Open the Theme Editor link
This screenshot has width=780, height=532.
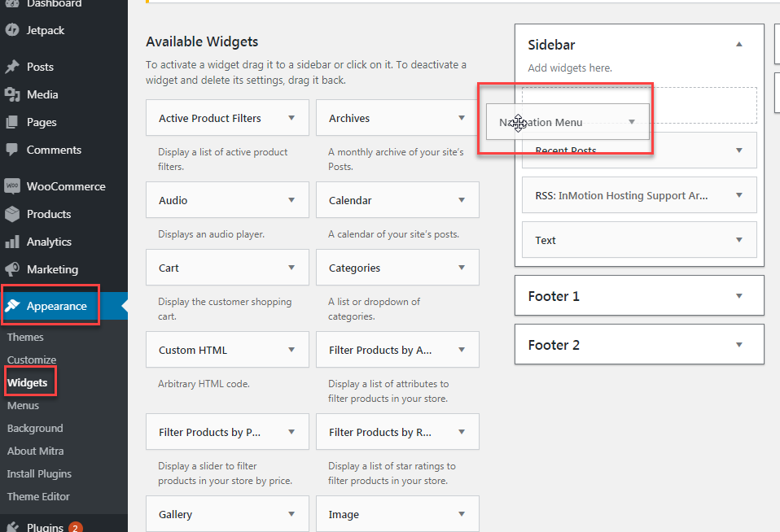click(x=38, y=496)
